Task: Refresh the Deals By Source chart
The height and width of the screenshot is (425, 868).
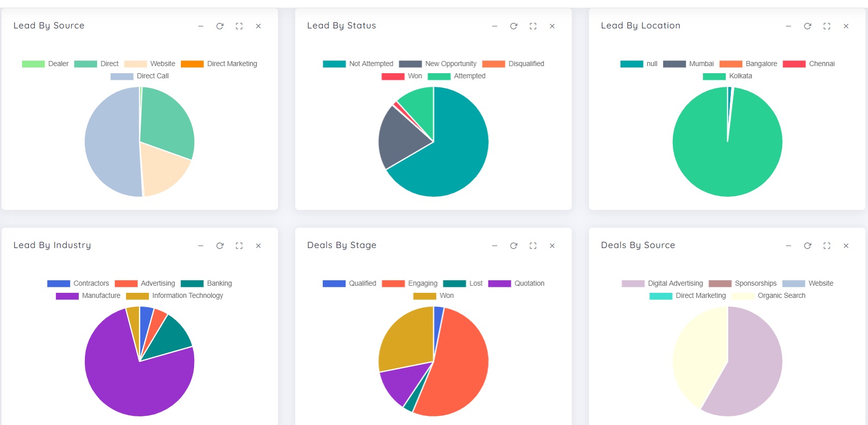Action: 808,246
